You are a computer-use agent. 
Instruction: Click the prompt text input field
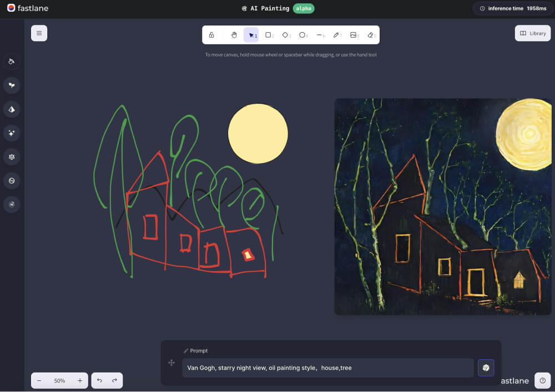point(327,368)
